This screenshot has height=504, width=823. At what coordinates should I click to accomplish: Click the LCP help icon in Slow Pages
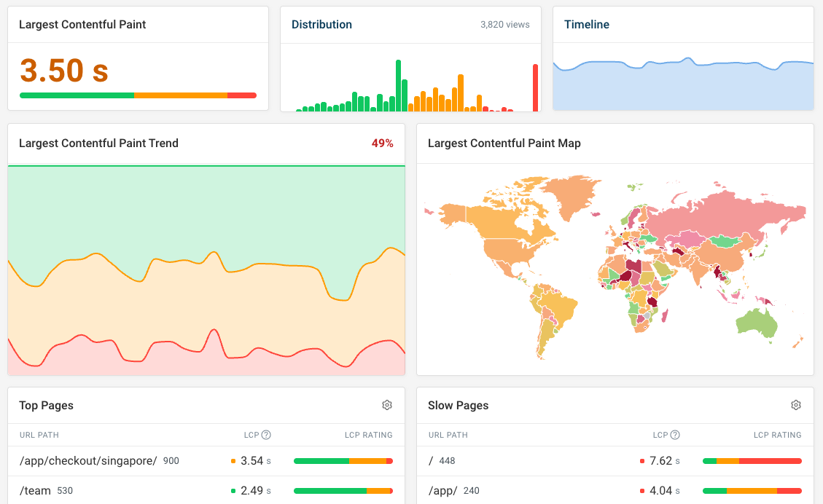click(x=675, y=435)
